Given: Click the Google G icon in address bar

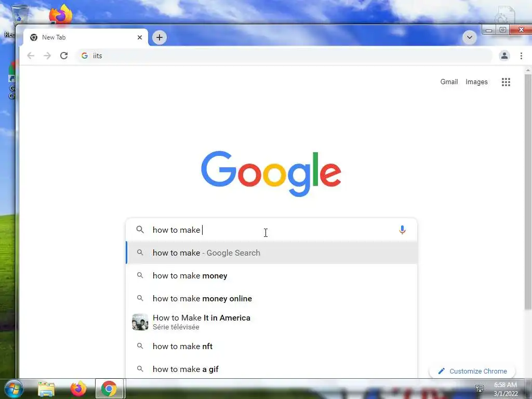Looking at the screenshot, I should coord(85,56).
